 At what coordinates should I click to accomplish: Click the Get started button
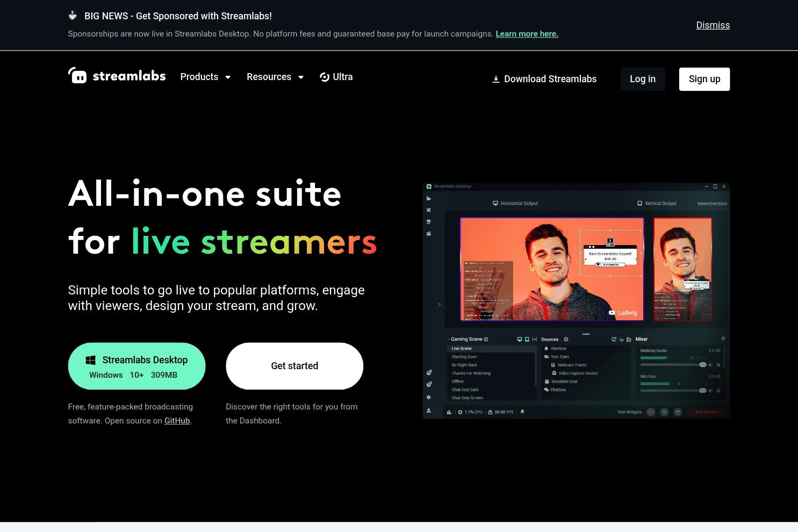(294, 366)
